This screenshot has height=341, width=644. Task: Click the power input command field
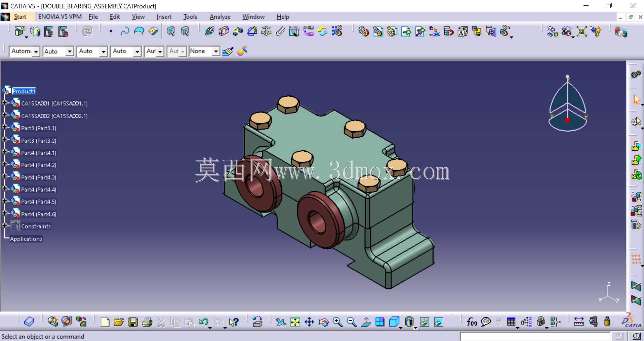click(535, 336)
